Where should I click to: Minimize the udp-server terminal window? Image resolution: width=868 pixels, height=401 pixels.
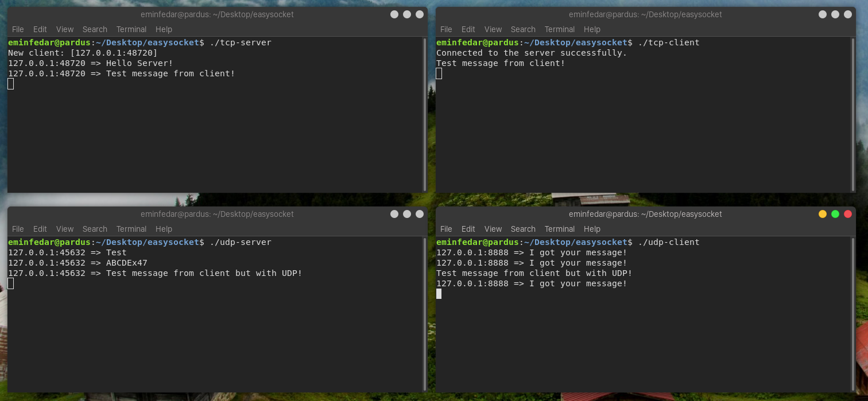394,214
